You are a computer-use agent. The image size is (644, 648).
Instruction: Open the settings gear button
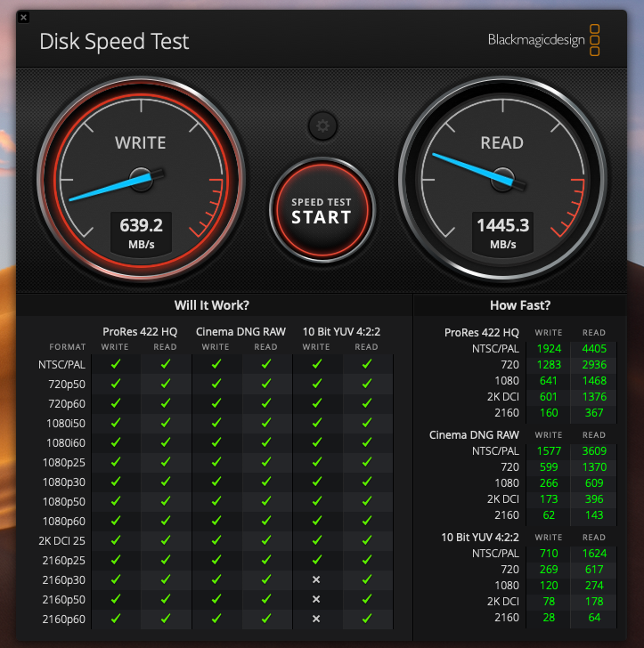tap(322, 126)
